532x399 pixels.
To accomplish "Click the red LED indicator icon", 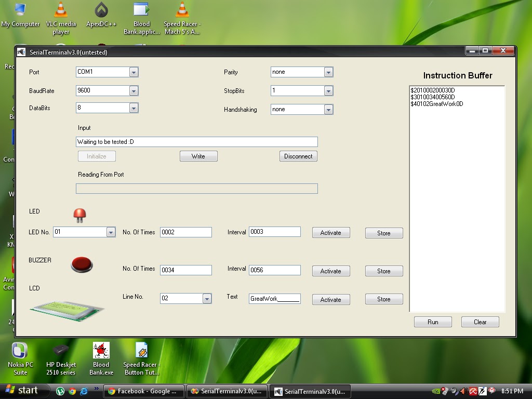I will point(80,214).
